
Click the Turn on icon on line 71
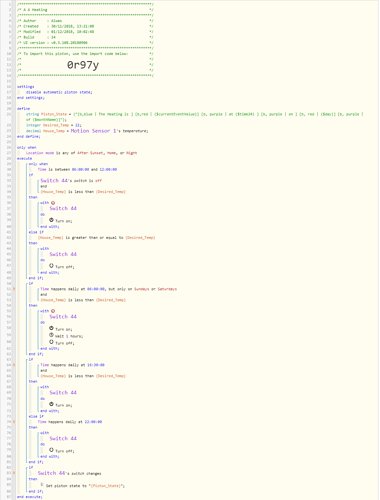51,404
